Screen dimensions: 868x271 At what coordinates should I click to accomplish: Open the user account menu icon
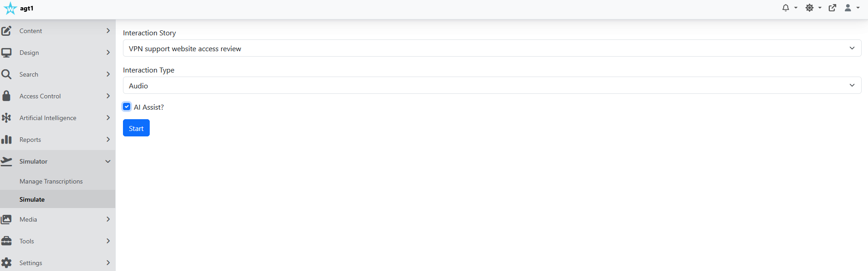pyautogui.click(x=852, y=8)
